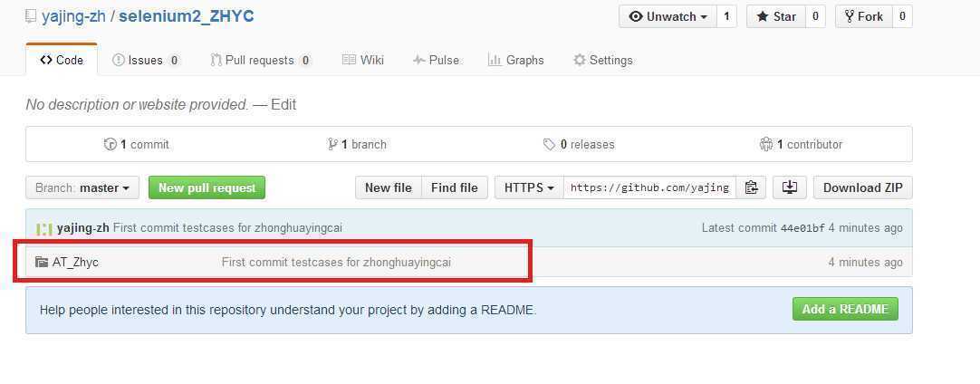The width and height of the screenshot is (980, 384).
Task: Star the repository
Action: [x=775, y=17]
